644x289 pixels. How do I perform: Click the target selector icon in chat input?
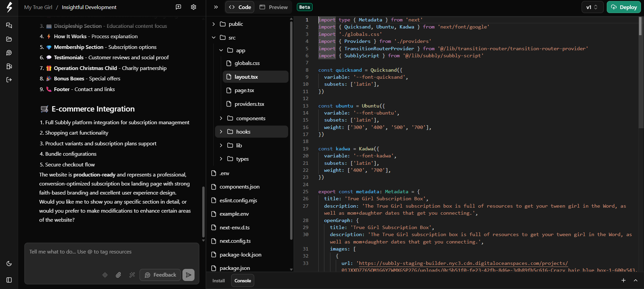tap(105, 275)
